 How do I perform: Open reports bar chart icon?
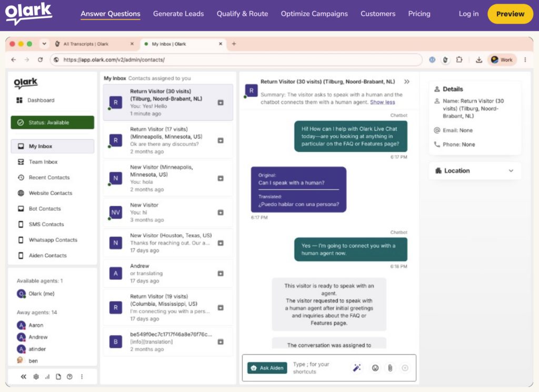click(x=47, y=377)
